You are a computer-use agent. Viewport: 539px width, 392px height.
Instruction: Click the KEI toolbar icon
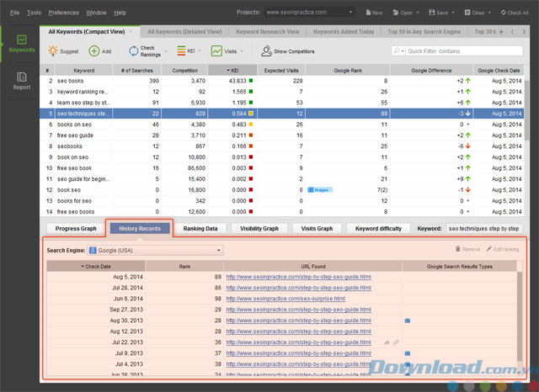(x=179, y=51)
